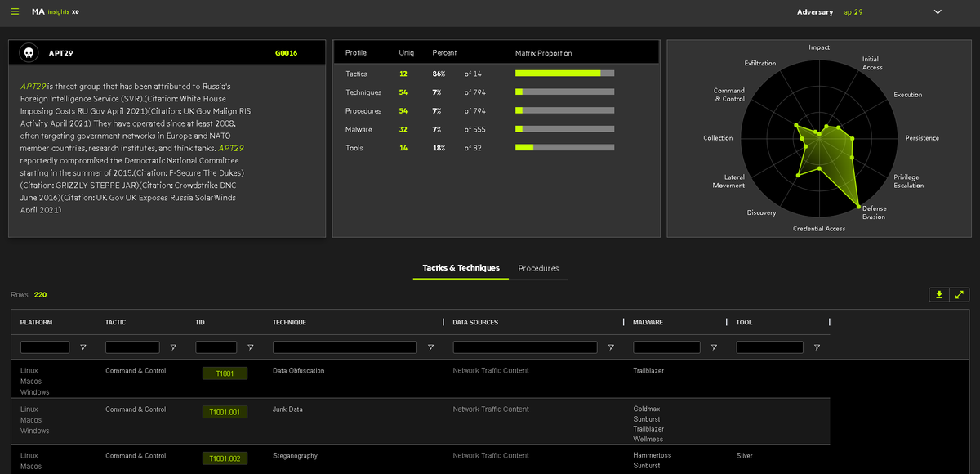Sort by DATA SOURCES column header
The image size is (980, 474).
point(475,322)
